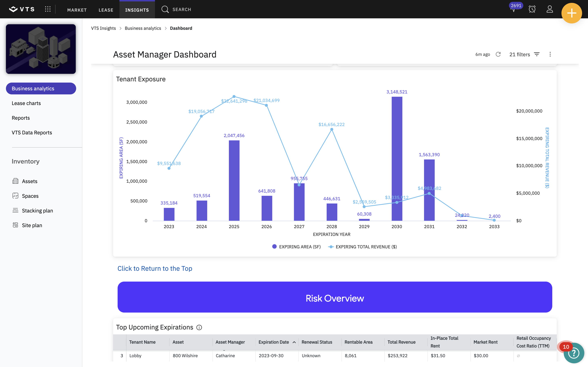Show info for Top Upcoming Expirations
588x367 pixels.
(x=199, y=327)
